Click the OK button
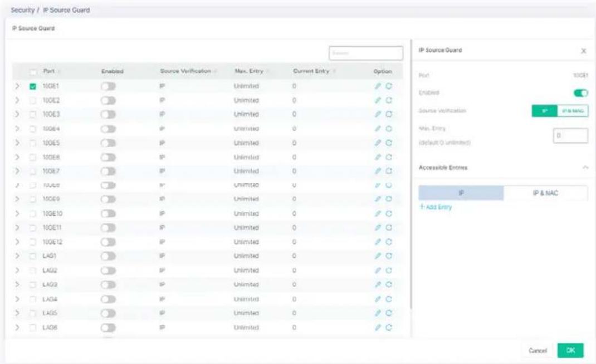Image resolution: width=596 pixels, height=364 pixels. tap(570, 350)
